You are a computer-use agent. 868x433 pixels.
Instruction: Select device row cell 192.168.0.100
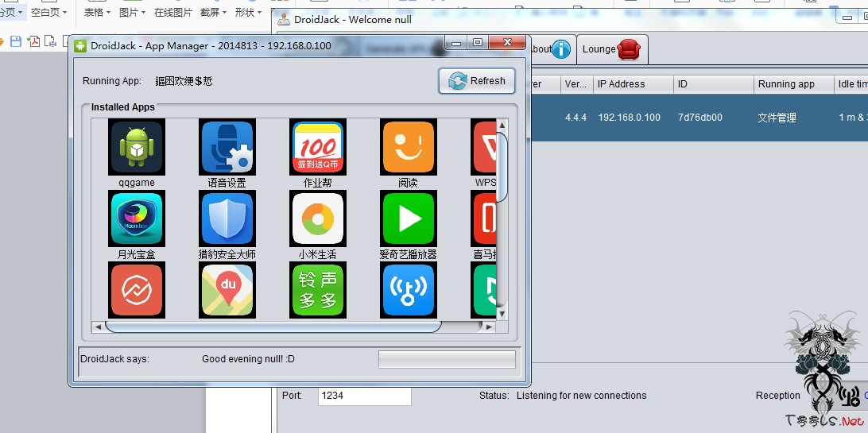tap(629, 118)
